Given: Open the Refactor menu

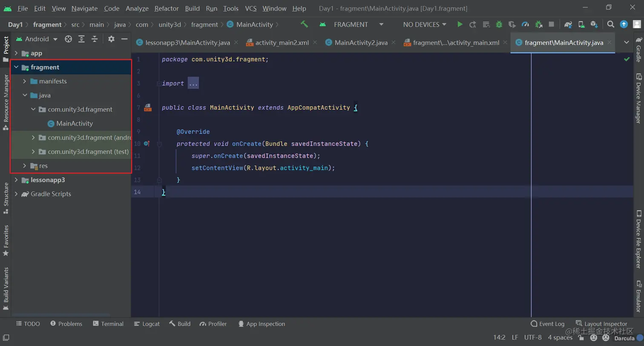Looking at the screenshot, I should [167, 8].
